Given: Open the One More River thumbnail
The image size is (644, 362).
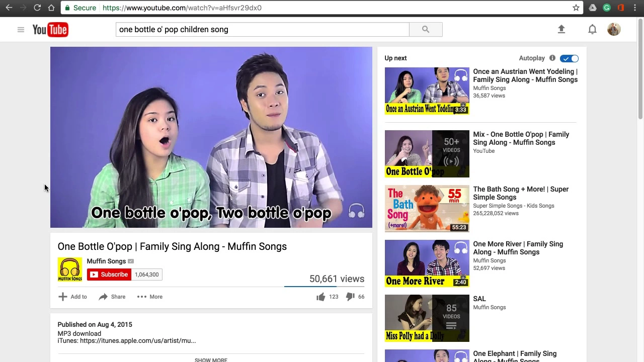Looking at the screenshot, I should pyautogui.click(x=427, y=263).
